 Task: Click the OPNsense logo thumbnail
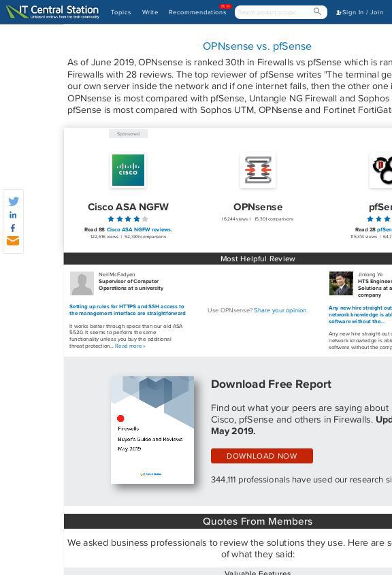point(258,170)
